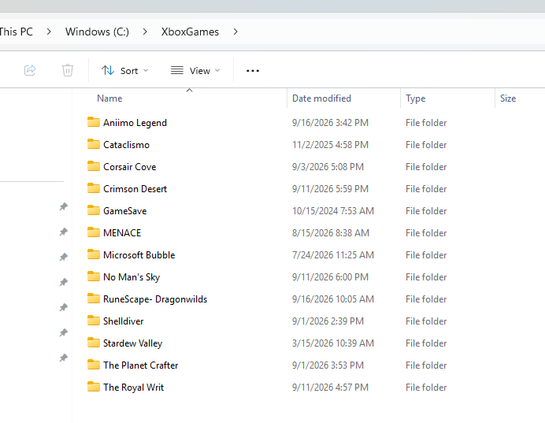Sort by the Type column header
Screen dimensions: 545x423
(x=415, y=98)
